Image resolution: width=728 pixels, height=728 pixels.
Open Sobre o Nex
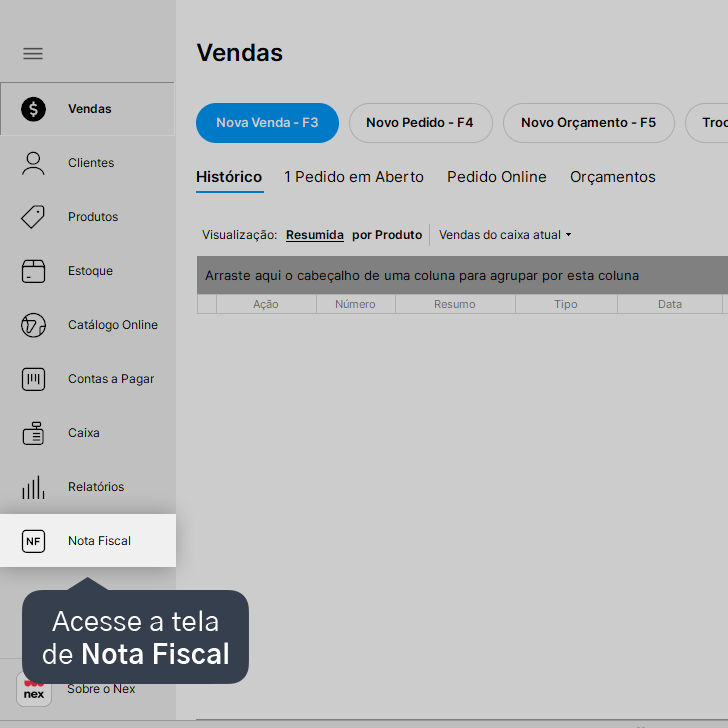(101, 689)
